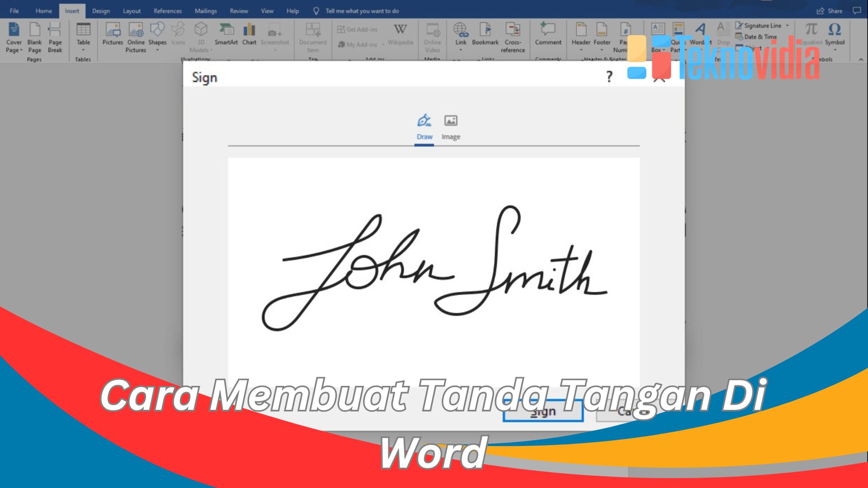Insert Date & Time
Screen dimensions: 868x488
756,37
